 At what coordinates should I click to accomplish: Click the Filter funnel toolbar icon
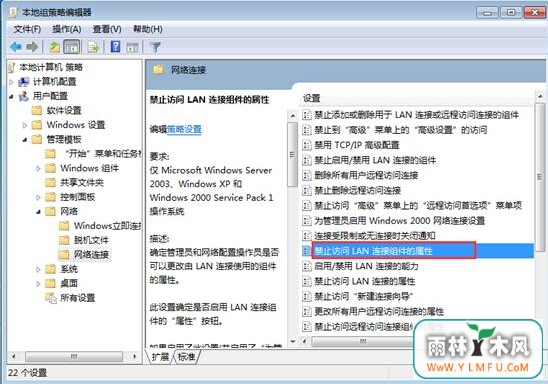coord(155,47)
